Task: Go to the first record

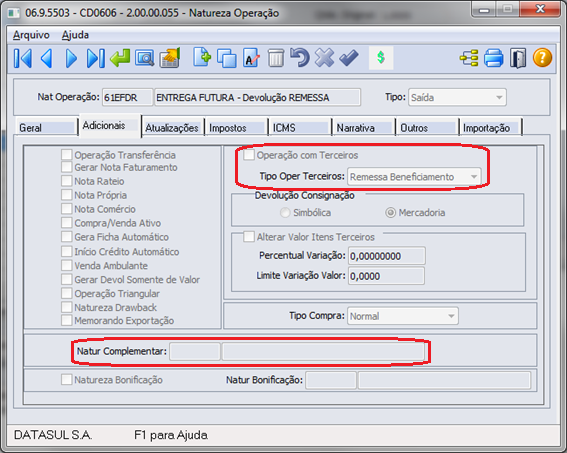Action: [23, 58]
